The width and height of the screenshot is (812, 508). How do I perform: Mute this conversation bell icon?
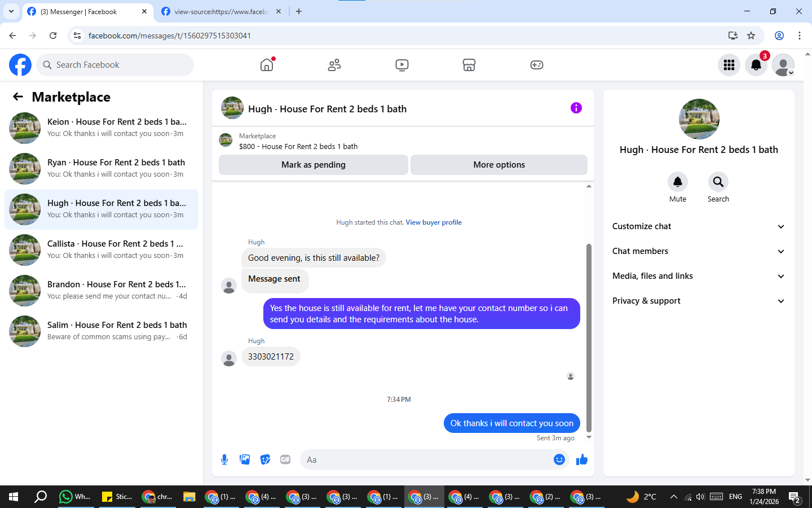point(678,182)
